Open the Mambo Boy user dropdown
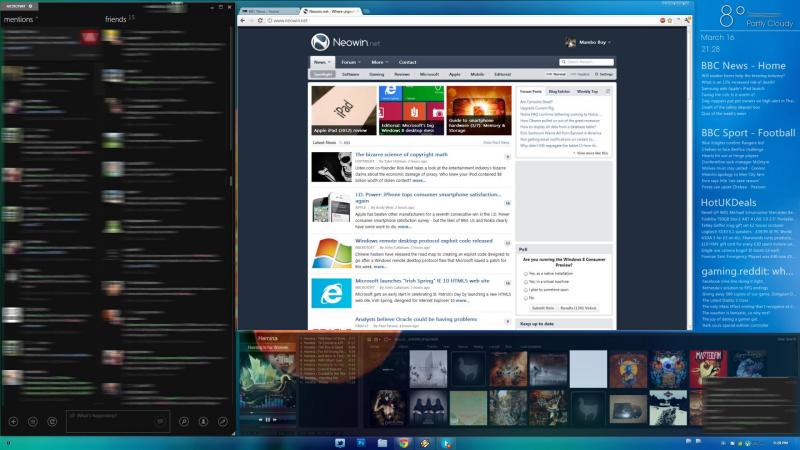This screenshot has height=450, width=800. click(x=588, y=42)
